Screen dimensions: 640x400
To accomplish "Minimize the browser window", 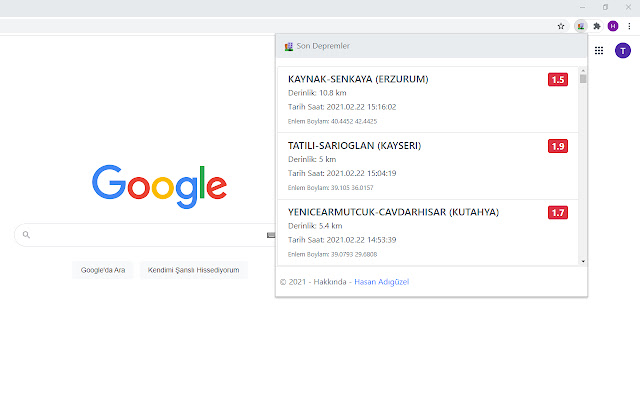I will coord(582,7).
